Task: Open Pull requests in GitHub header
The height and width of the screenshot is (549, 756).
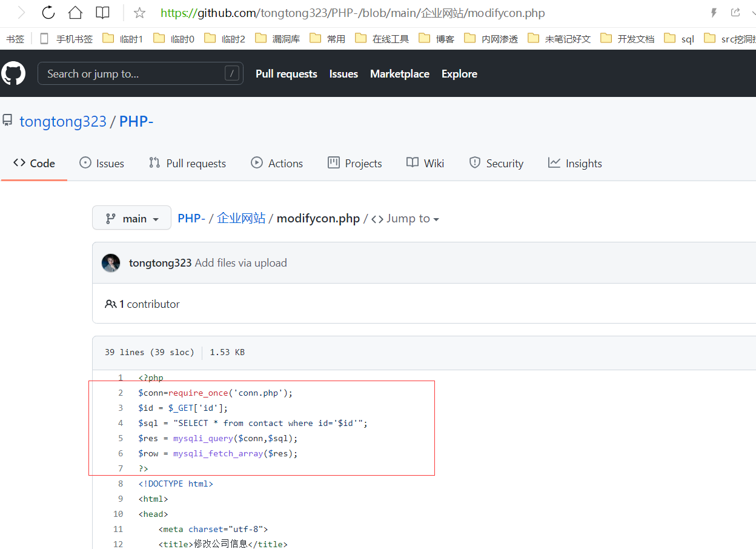Action: [x=287, y=74]
